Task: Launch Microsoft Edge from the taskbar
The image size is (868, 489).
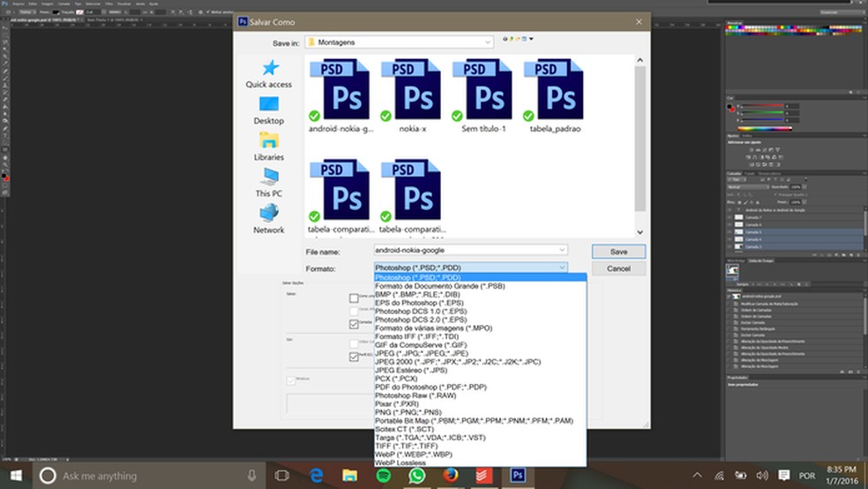Action: pyautogui.click(x=316, y=476)
